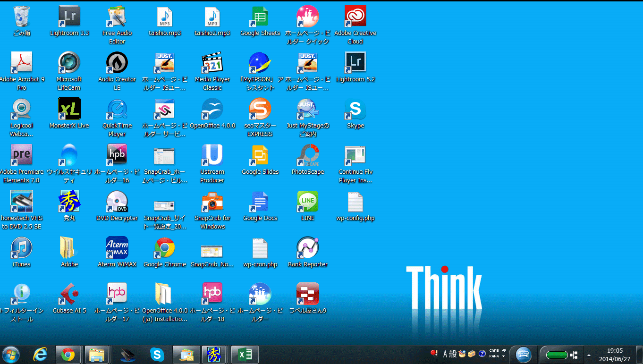Image resolution: width=643 pixels, height=364 pixels.
Task: Open the Google Chrome desktop shortcut
Action: point(165,253)
